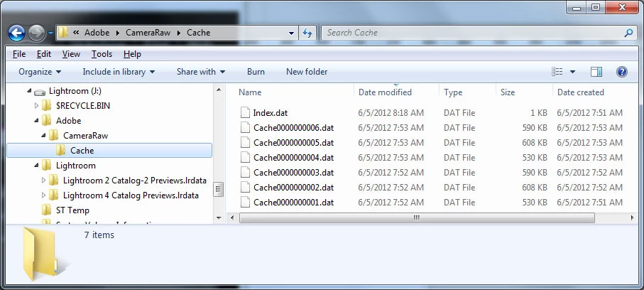Open the Organize dropdown
This screenshot has height=290, width=644.
(40, 72)
